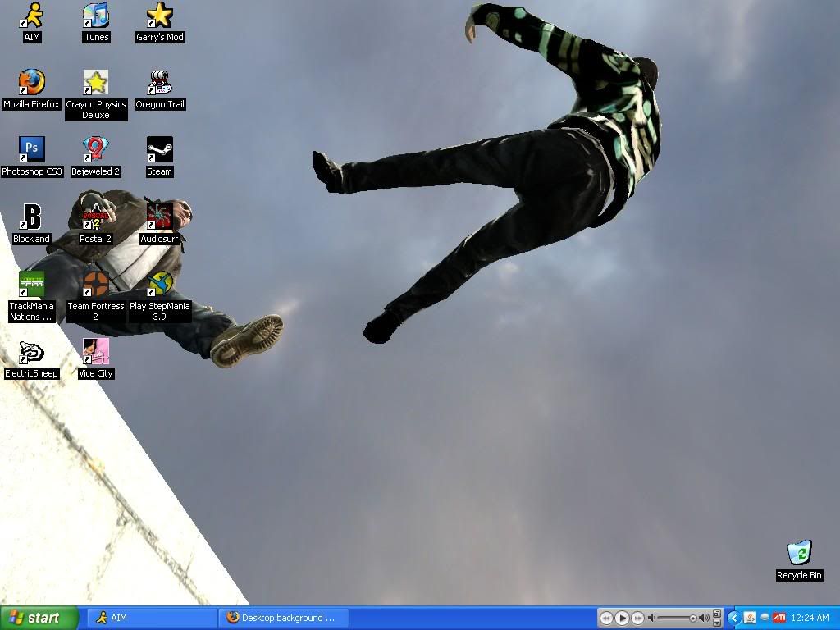Open Photoshop CS3 shortcut
Image resolution: width=840 pixels, height=630 pixels.
(31, 150)
